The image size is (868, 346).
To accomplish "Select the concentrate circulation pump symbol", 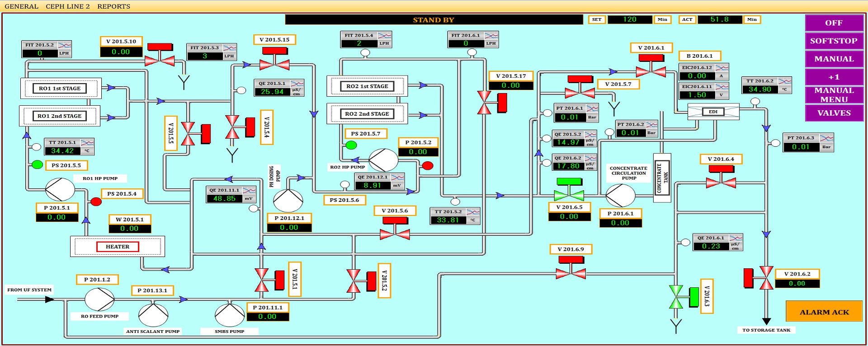I will coord(620,196).
